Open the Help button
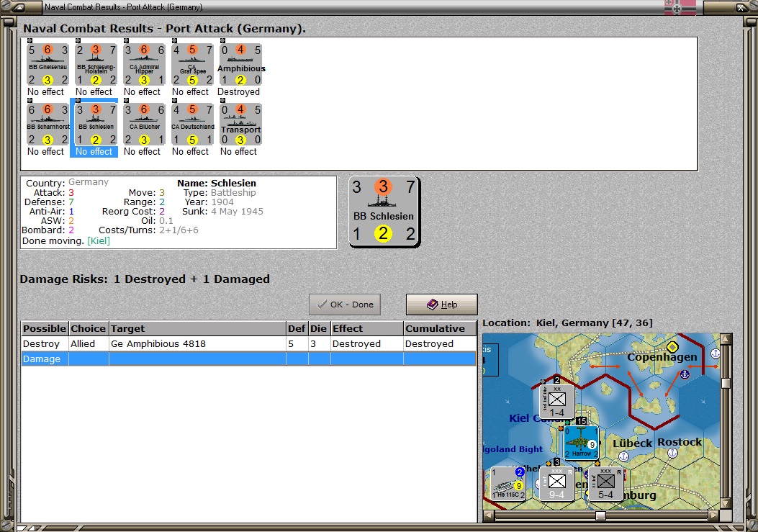 [441, 305]
